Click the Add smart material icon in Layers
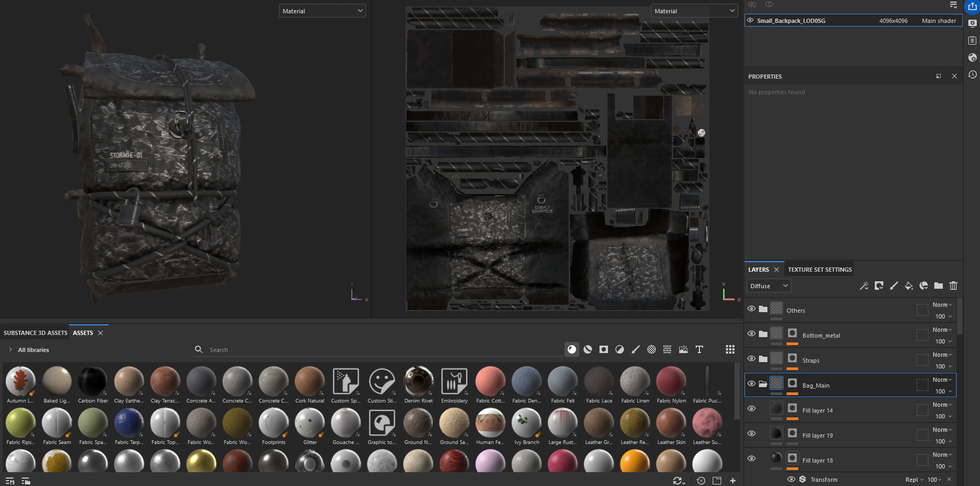This screenshot has height=486, width=980. pos(924,286)
